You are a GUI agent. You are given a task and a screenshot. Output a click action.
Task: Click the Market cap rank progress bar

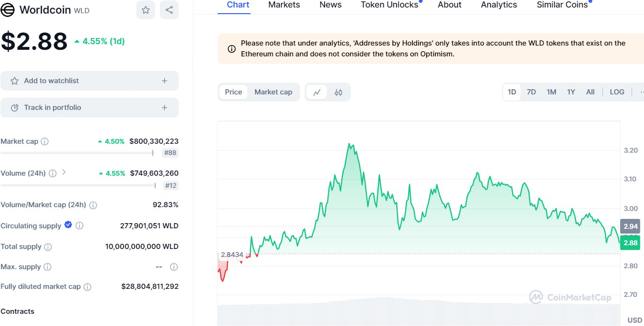click(x=77, y=153)
